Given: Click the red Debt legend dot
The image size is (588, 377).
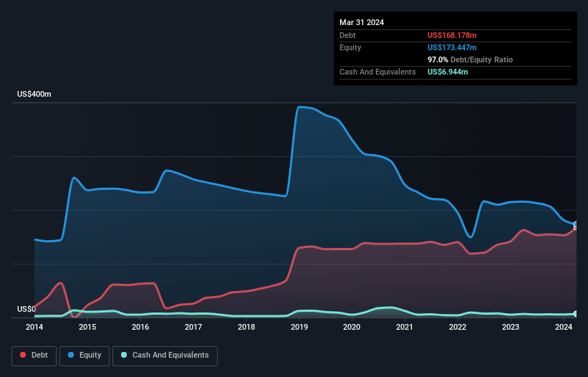Looking at the screenshot, I should point(23,355).
